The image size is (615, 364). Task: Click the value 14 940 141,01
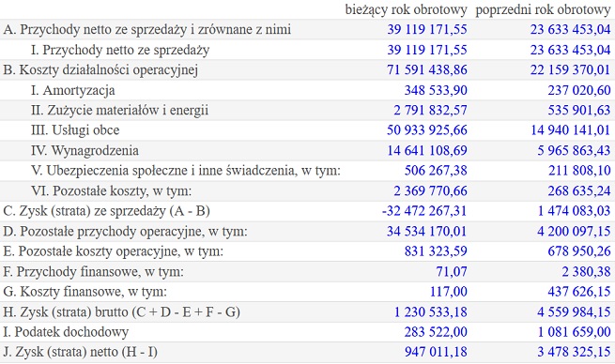570,130
